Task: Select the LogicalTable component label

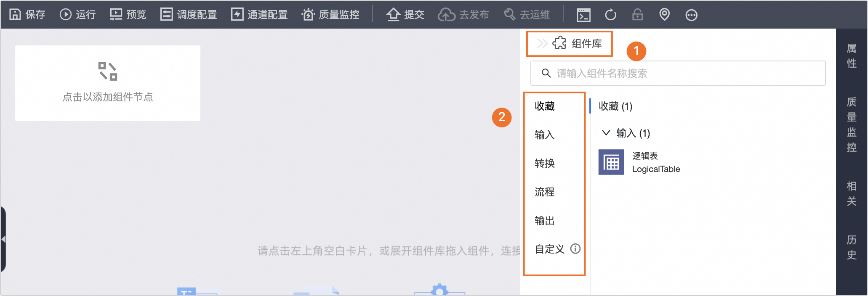Action: coord(656,169)
